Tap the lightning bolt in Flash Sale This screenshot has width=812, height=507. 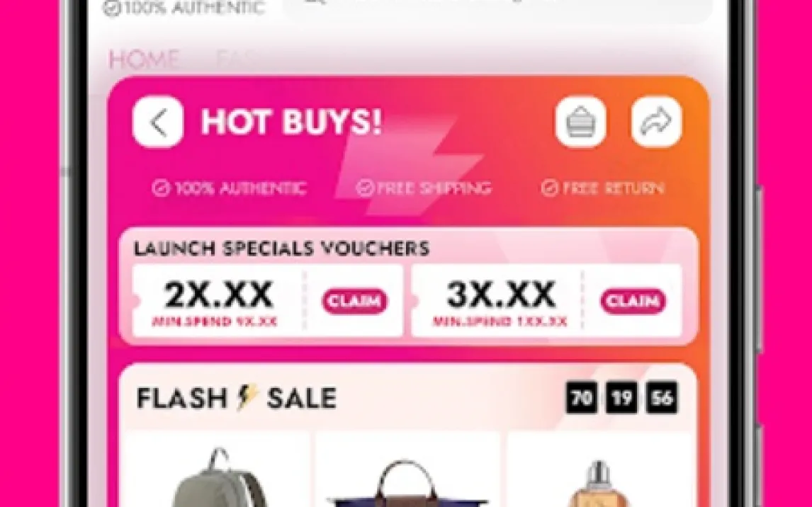247,398
